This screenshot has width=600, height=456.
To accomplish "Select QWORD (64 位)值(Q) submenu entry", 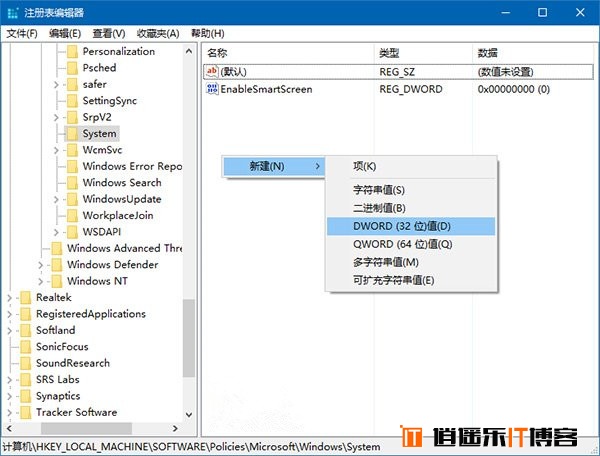I will point(411,244).
